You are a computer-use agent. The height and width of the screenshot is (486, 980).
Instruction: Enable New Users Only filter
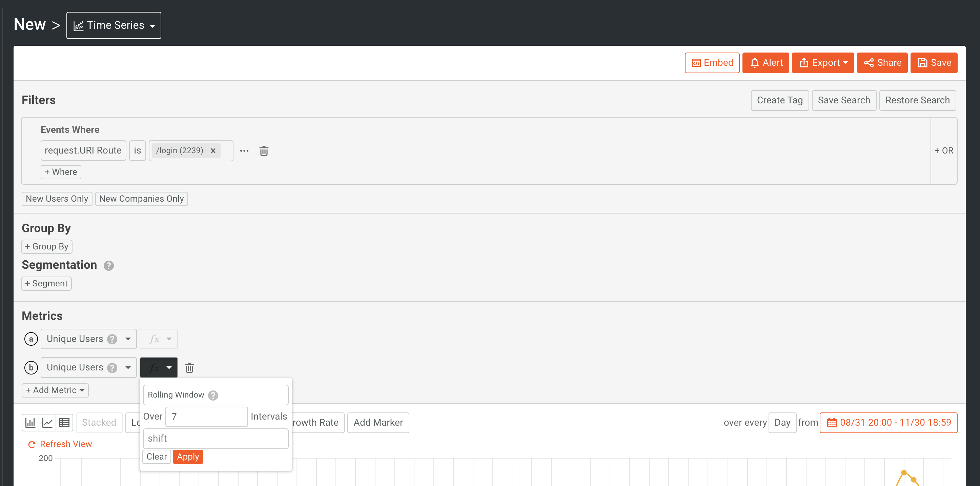57,198
